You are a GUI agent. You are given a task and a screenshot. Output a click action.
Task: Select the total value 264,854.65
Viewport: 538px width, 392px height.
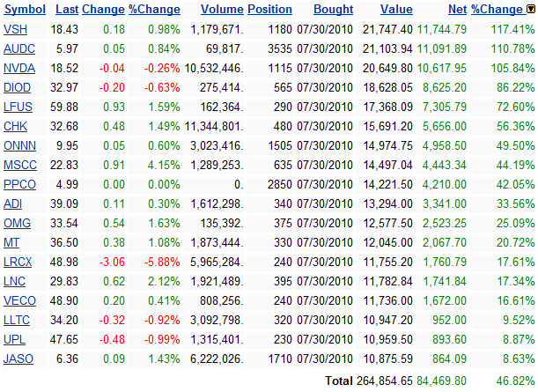coord(385,381)
